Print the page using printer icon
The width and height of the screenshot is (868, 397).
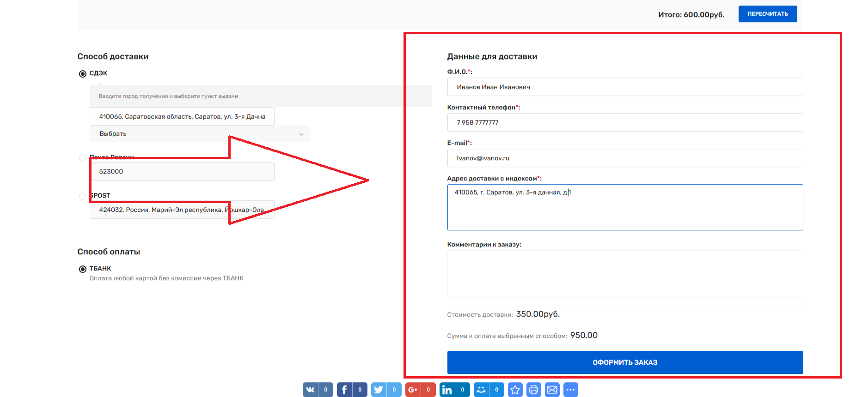pos(533,390)
